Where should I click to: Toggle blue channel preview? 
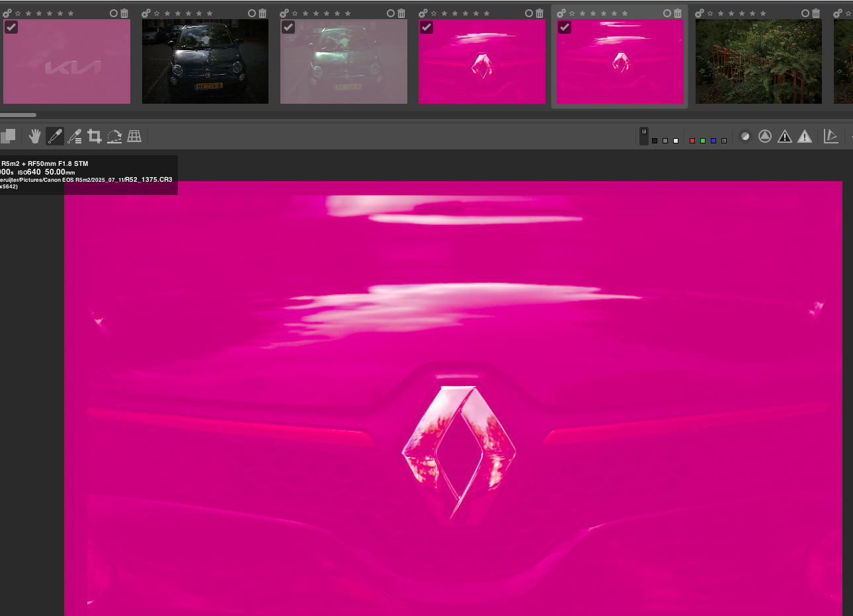tap(713, 141)
